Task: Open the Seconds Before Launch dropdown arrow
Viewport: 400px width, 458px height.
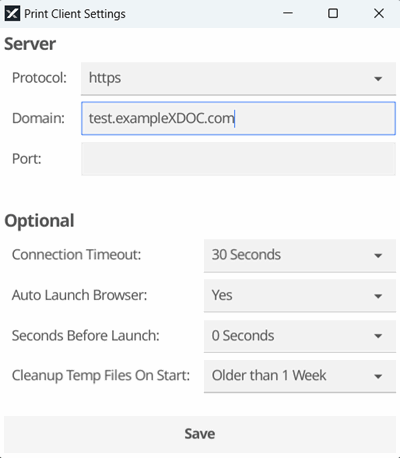Action: point(378,336)
